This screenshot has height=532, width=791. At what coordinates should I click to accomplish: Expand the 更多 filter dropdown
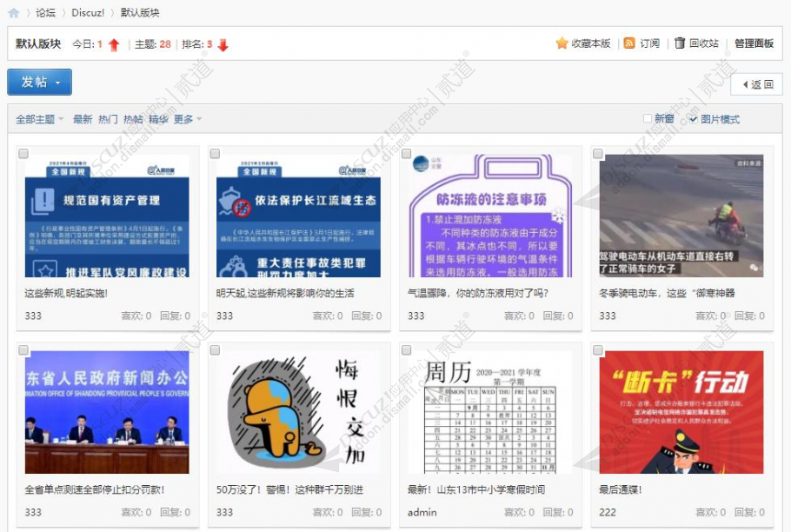point(188,119)
